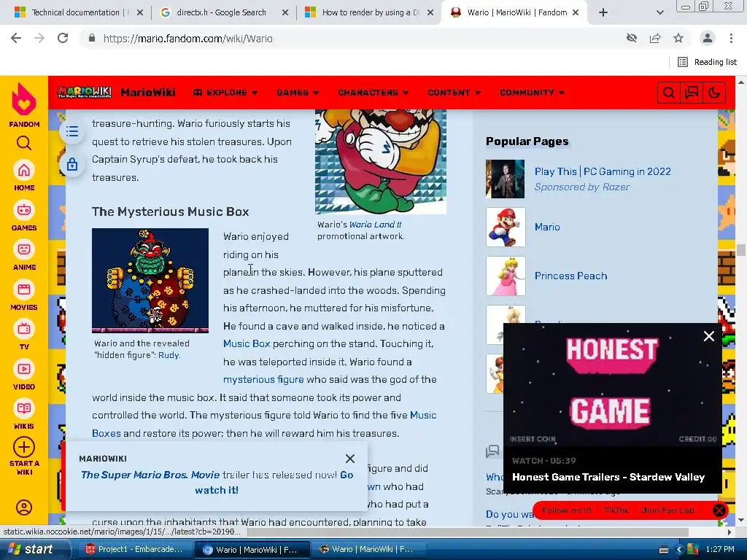Viewport: 747px width, 560px height.
Task: Open the Music Box link
Action: [x=247, y=344]
